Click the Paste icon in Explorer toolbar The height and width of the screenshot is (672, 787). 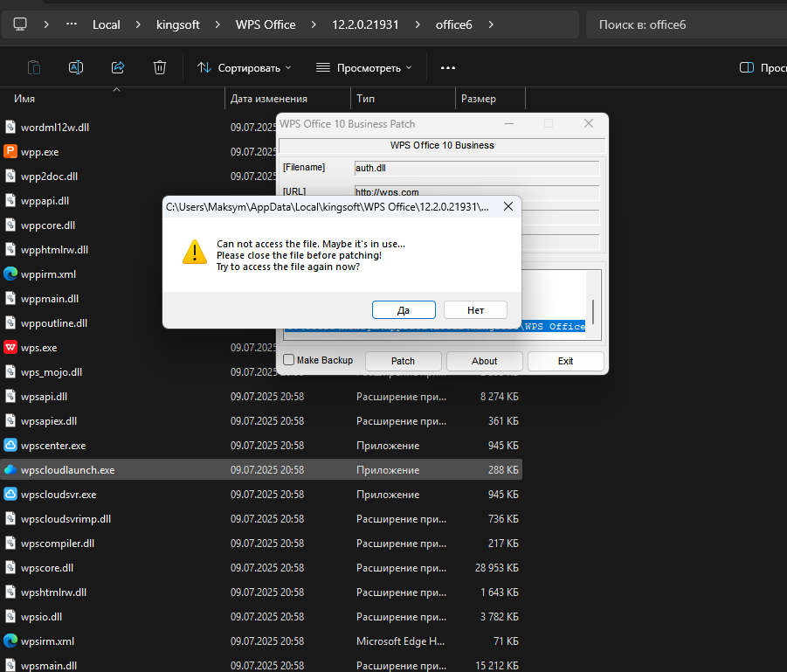pyautogui.click(x=33, y=67)
